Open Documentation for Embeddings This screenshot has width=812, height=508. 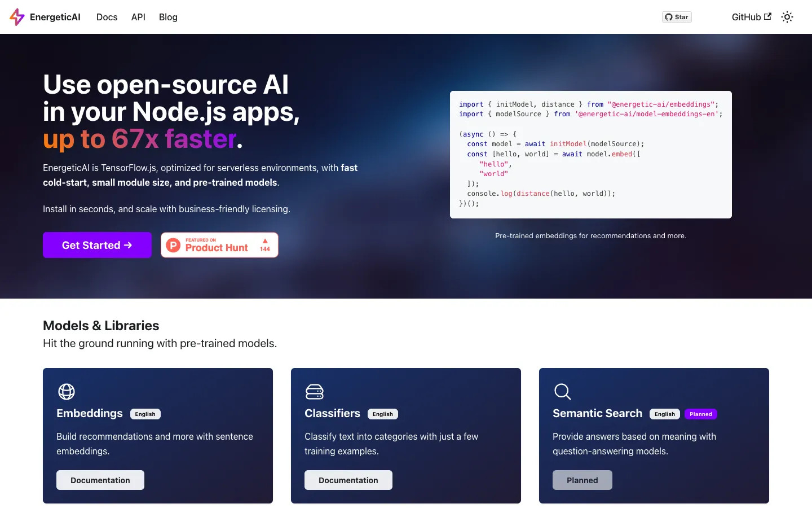coord(100,480)
